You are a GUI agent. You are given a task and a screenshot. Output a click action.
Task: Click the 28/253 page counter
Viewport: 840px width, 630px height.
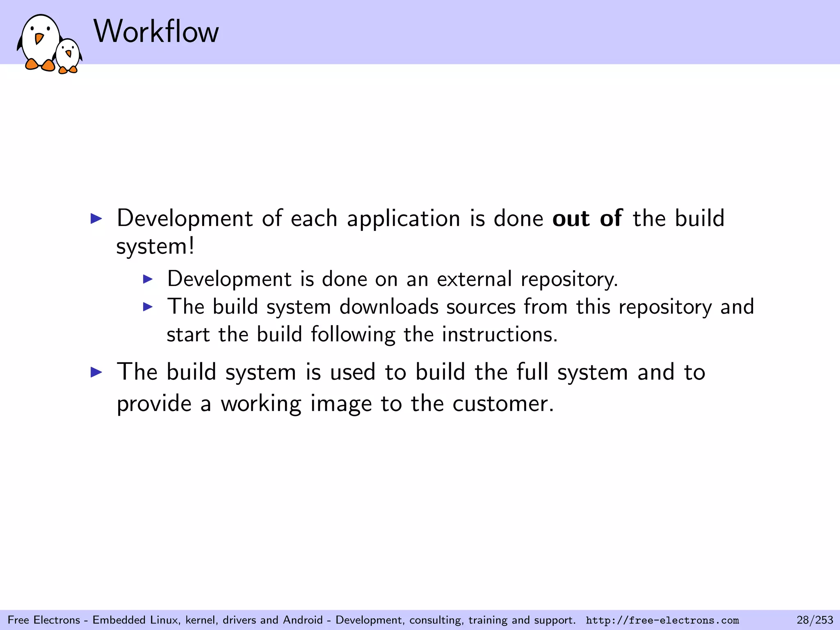[815, 620]
